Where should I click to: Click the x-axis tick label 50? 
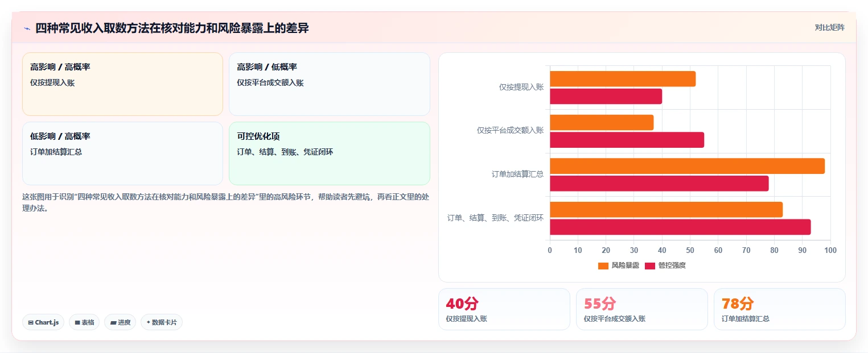(690, 250)
